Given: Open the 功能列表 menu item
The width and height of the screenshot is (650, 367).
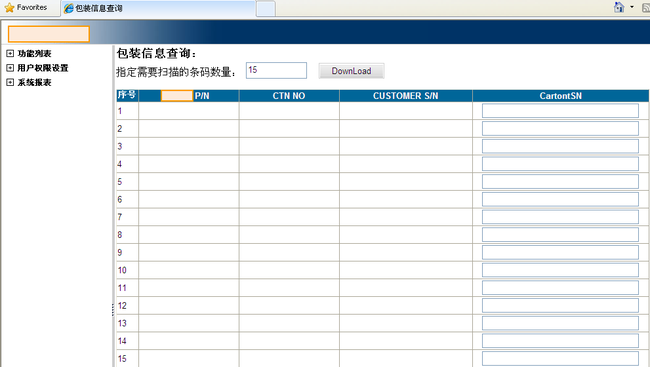Looking at the screenshot, I should click(x=34, y=53).
